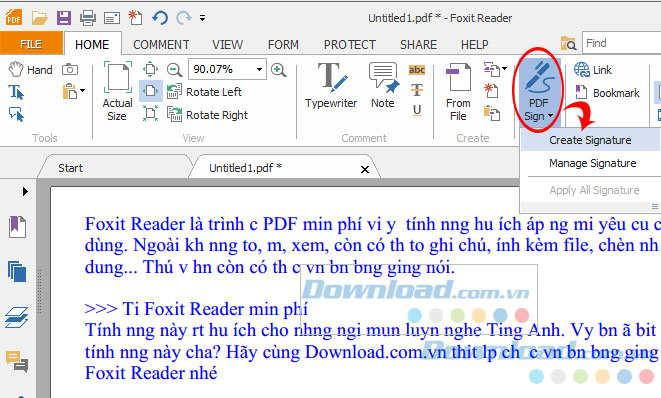Click into the Find search field

(621, 43)
